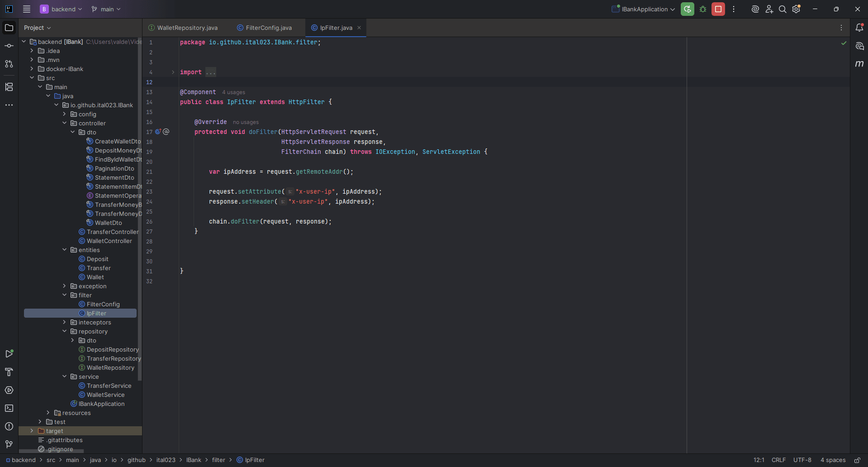Expand the inteceptors folder in the project tree
Image resolution: width=868 pixels, height=467 pixels.
(x=65, y=322)
